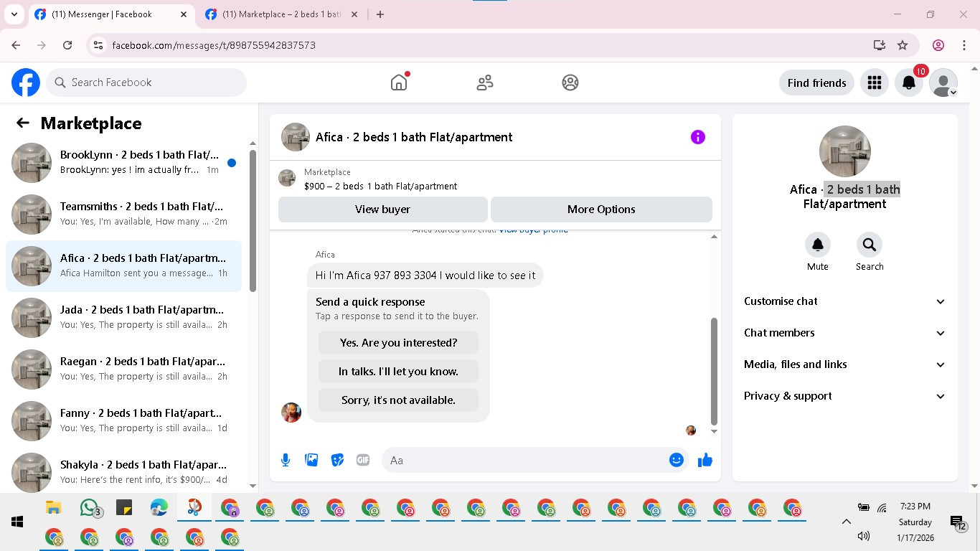Choose a sticker icon in composer

337,460
